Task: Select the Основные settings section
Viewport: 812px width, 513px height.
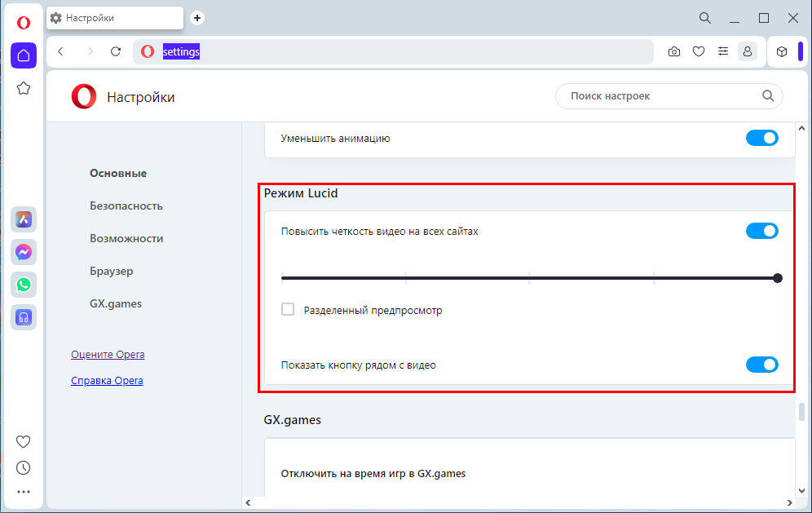Action: pos(118,173)
